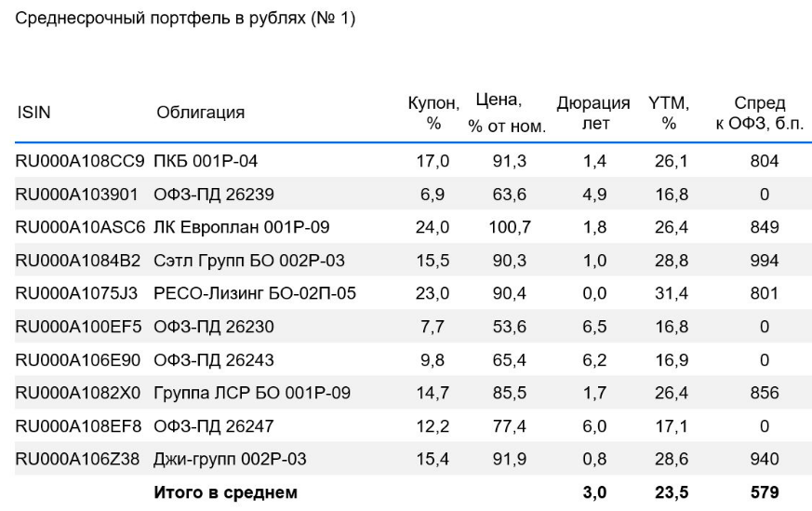This screenshot has height=511, width=812.
Task: Click the Итого в среднем label
Action: (x=225, y=492)
